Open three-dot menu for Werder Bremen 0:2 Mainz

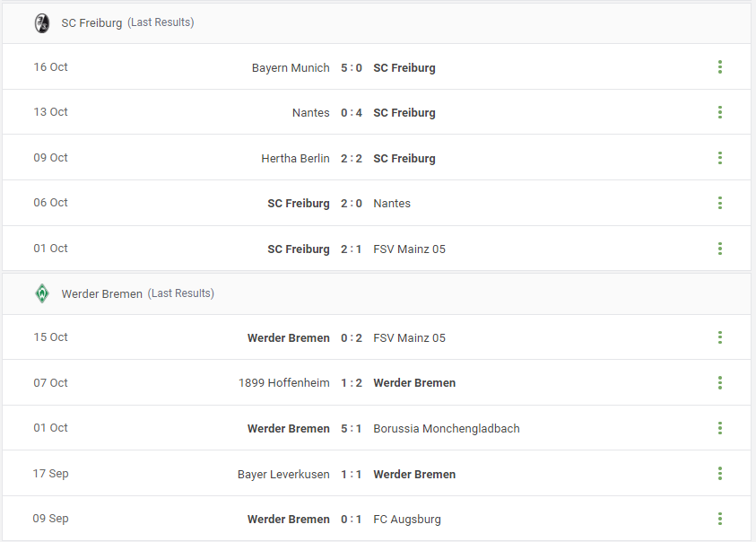coord(720,337)
